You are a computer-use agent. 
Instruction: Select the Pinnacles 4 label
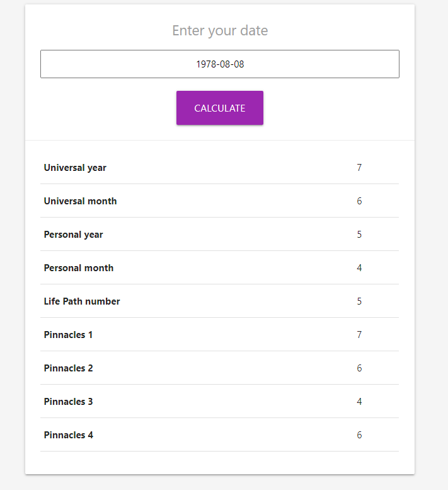pos(68,435)
